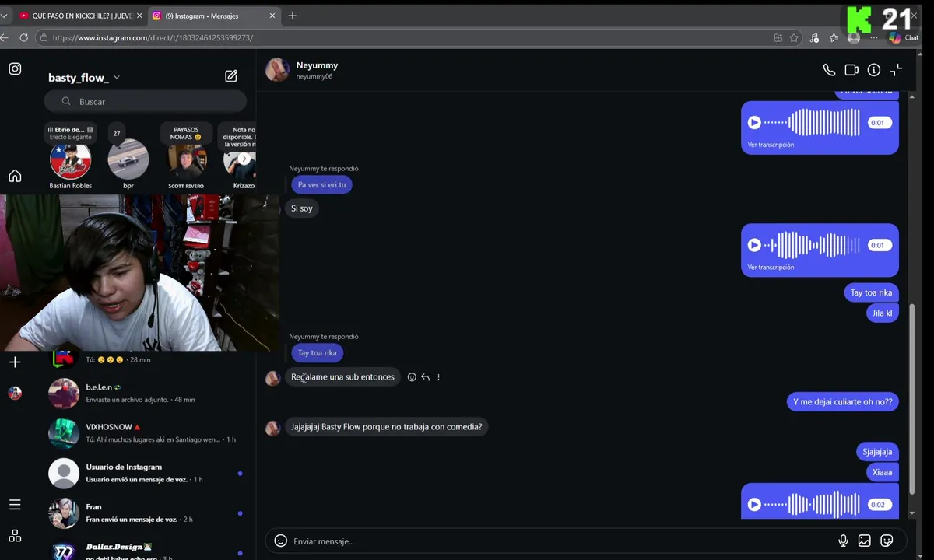Viewport: 934px width, 560px height.
Task: Click 'Ver transcripción' under the second voice message
Action: [771, 268]
